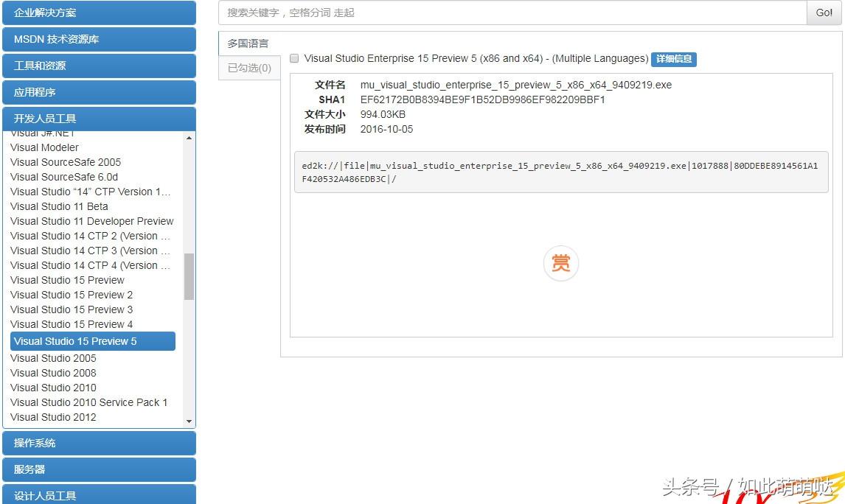Open Visual Studio 14 CTP 3 entry

[90, 251]
